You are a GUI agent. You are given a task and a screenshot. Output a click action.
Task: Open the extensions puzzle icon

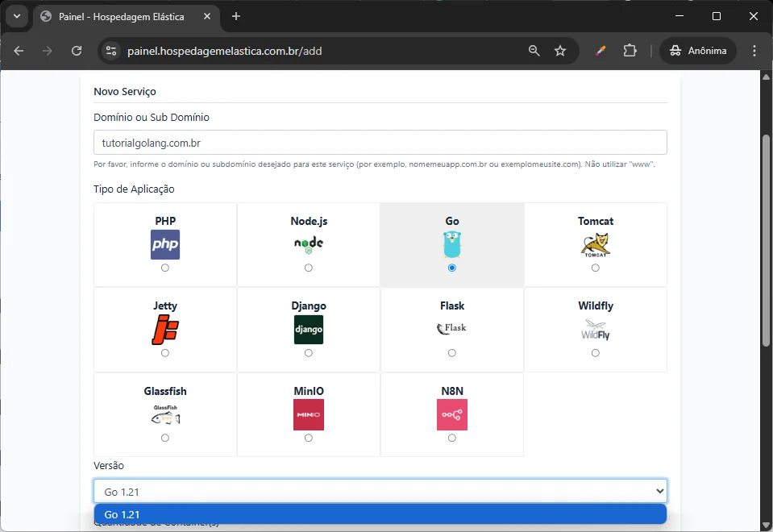click(x=630, y=51)
